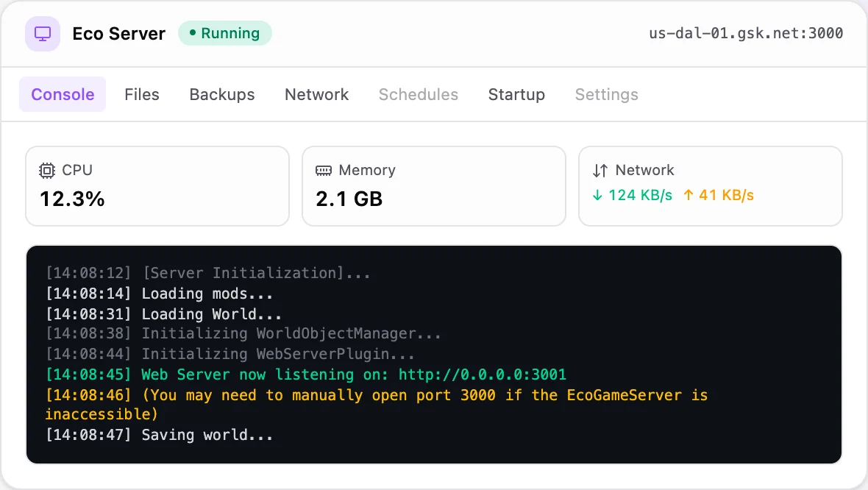This screenshot has height=490, width=868.
Task: Click the Server Initialization log line
Action: (x=207, y=273)
